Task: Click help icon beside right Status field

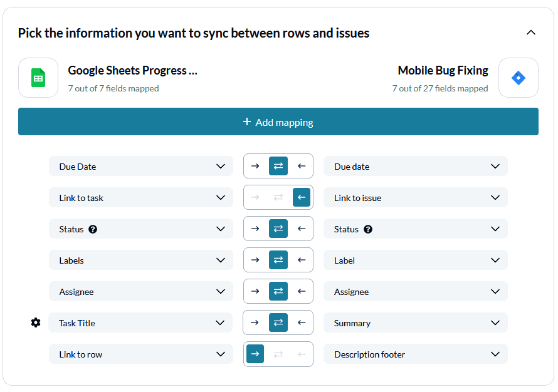Action: pos(368,229)
